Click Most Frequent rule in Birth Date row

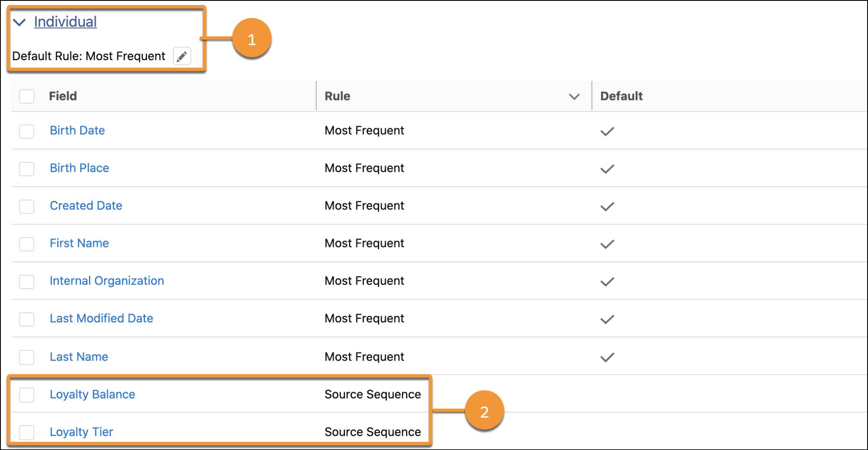click(x=364, y=131)
